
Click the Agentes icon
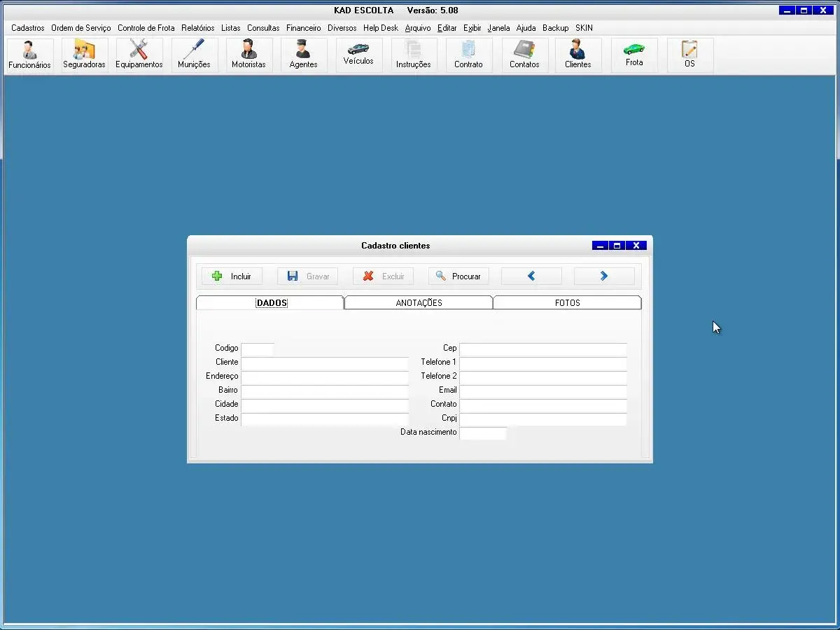(303, 55)
